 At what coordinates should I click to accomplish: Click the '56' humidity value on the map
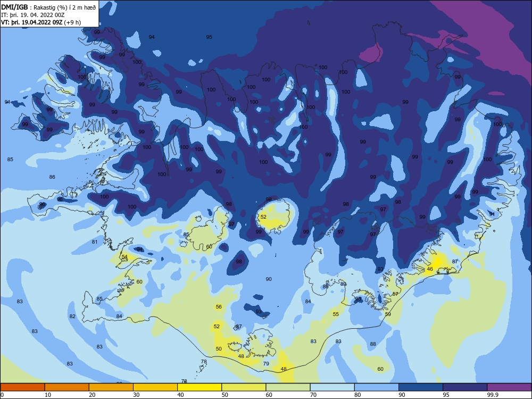(x=219, y=307)
